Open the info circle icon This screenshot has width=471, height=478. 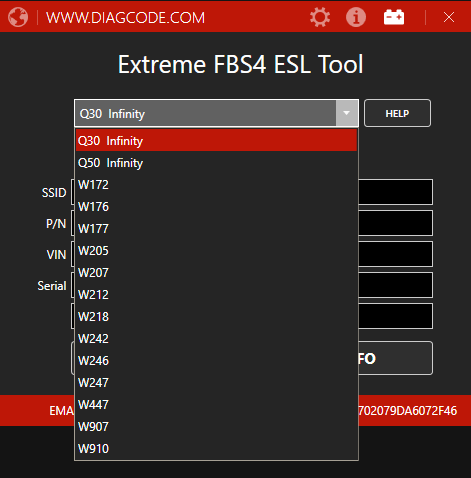point(356,17)
